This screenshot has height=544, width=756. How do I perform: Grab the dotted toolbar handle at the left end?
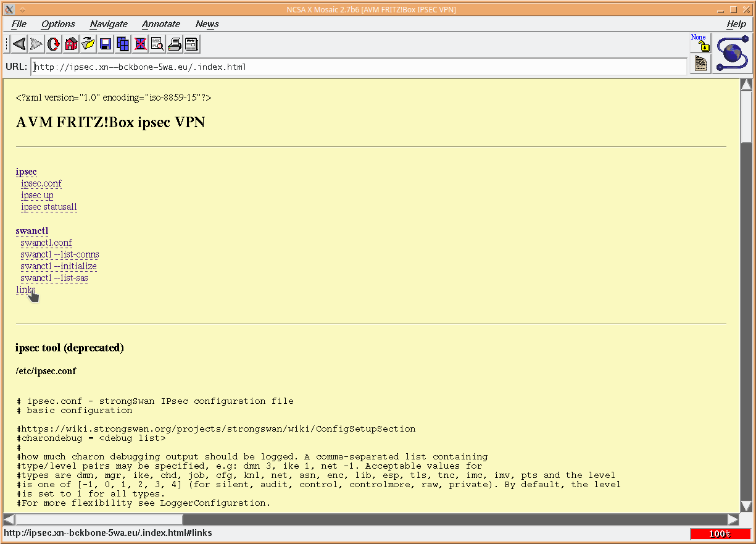7,44
